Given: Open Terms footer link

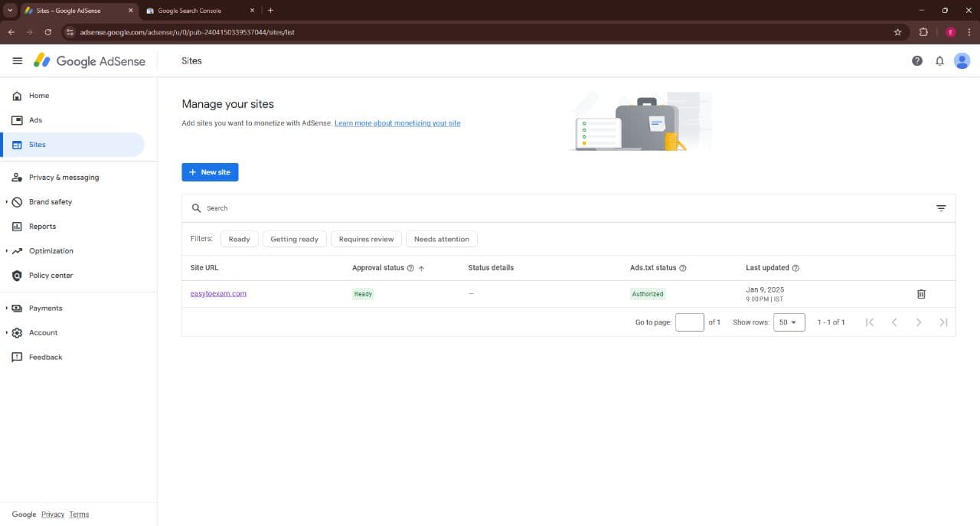Looking at the screenshot, I should (79, 515).
